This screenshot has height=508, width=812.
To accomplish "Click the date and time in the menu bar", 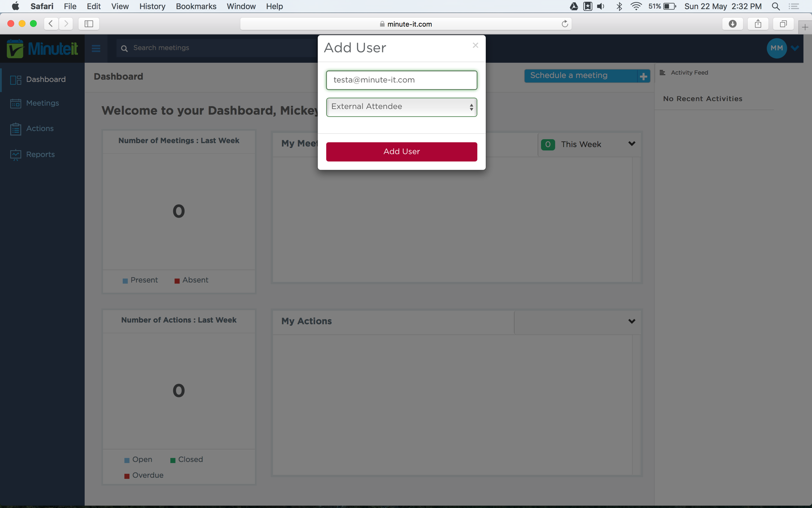I will [723, 6].
